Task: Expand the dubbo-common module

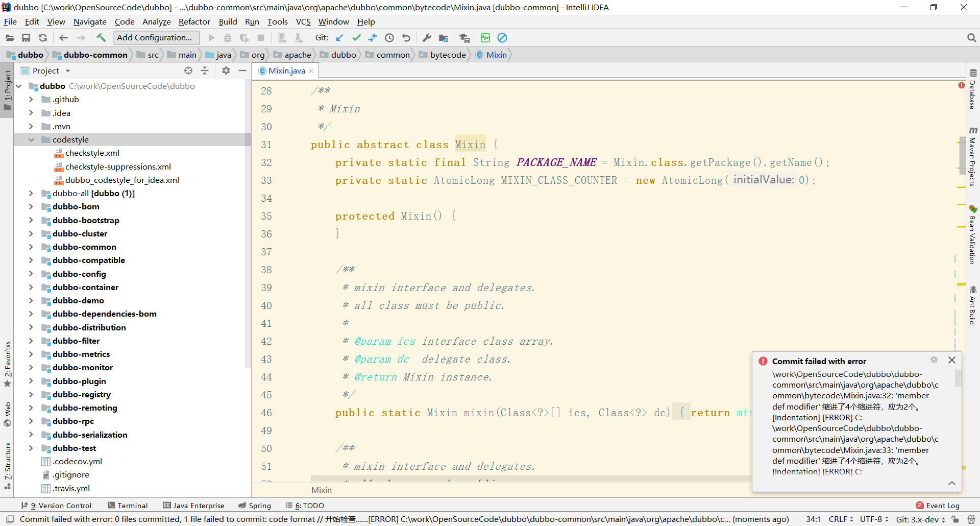Action: pyautogui.click(x=31, y=247)
